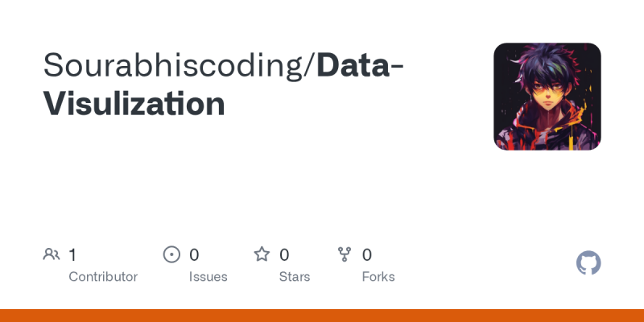Image resolution: width=644 pixels, height=322 pixels.
Task: Select the Contributor label
Action: (x=103, y=277)
